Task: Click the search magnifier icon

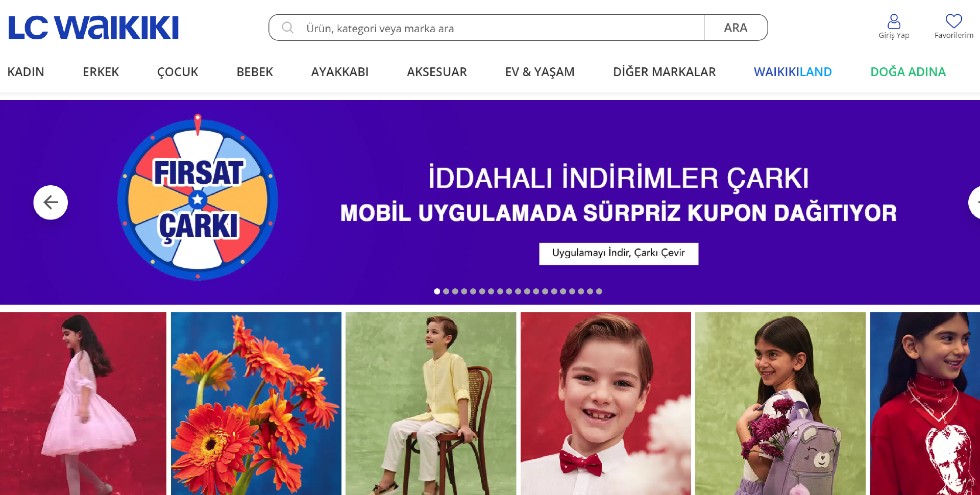Action: [x=288, y=28]
